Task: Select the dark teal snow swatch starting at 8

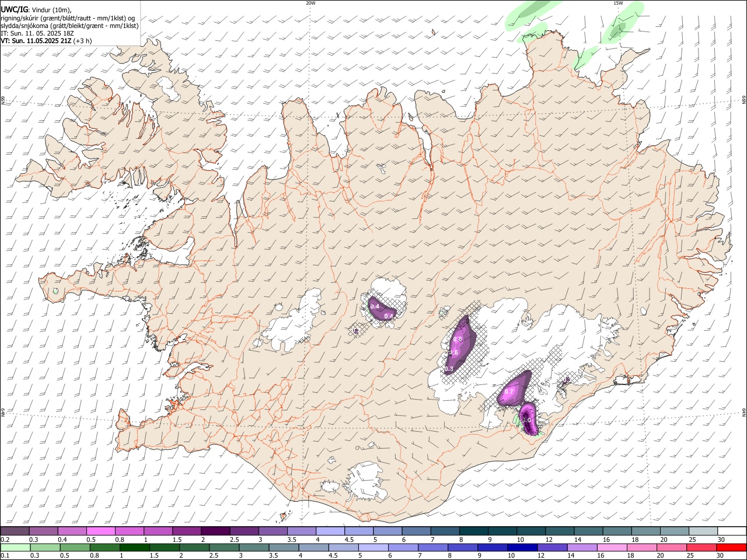Action: coord(474,531)
